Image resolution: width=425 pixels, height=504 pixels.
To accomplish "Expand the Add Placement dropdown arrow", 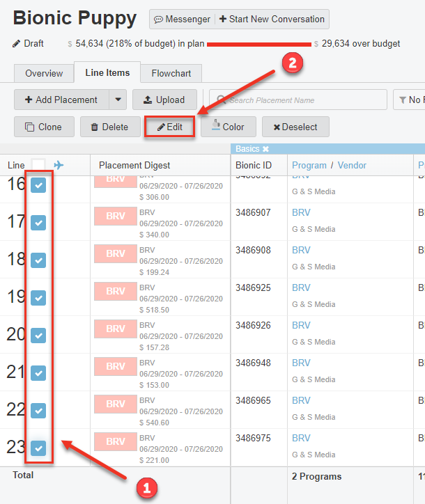I will (x=118, y=100).
